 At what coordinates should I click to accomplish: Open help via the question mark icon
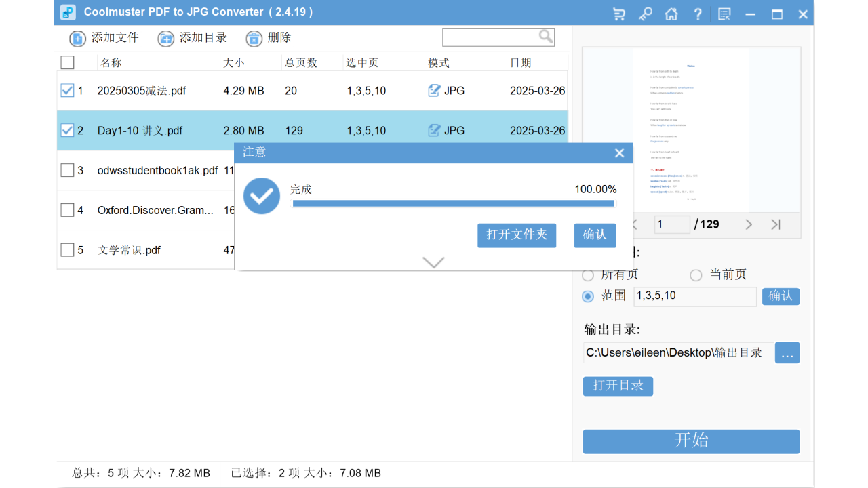(x=698, y=13)
